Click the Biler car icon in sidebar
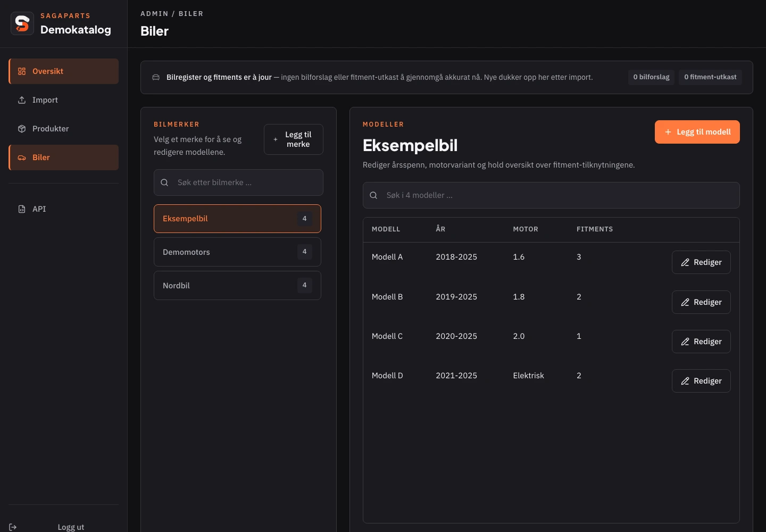766x532 pixels. click(22, 157)
